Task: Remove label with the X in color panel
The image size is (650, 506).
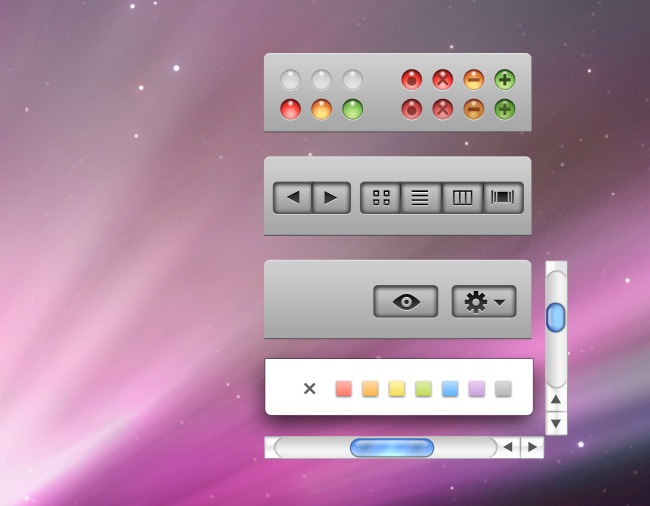Action: coord(310,389)
